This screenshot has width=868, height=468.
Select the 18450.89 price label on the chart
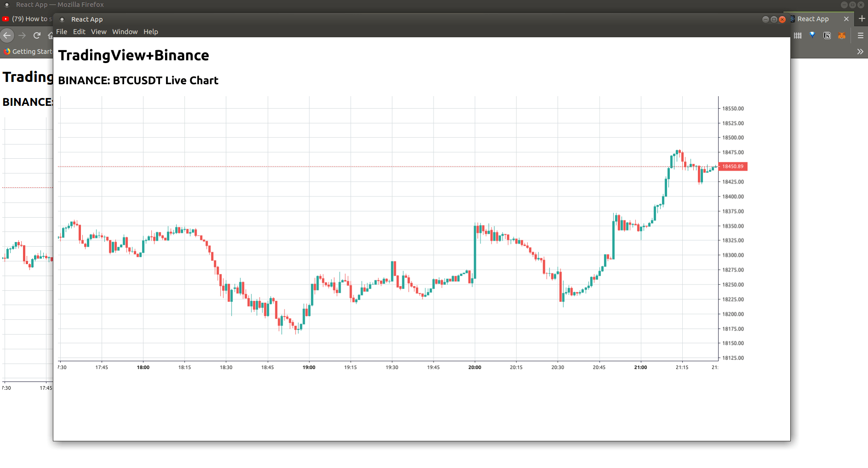pyautogui.click(x=734, y=167)
